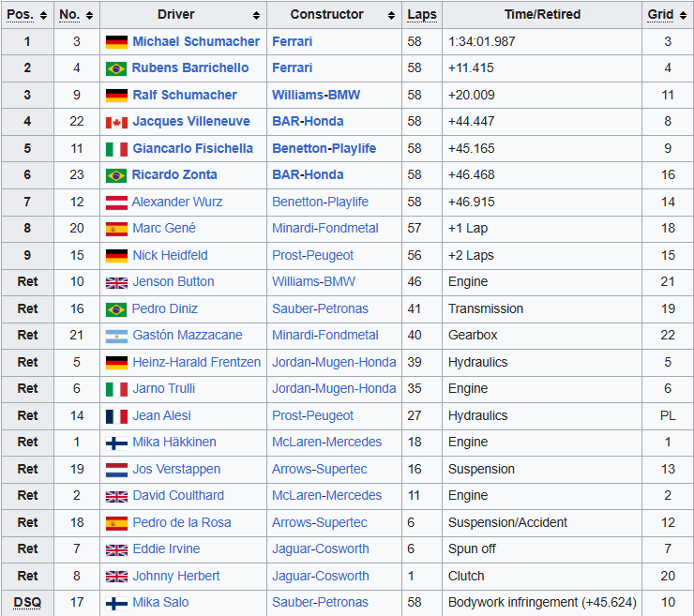Screen dimensions: 694x616
Task: Click the Transmission retirement reason
Action: pos(486,308)
